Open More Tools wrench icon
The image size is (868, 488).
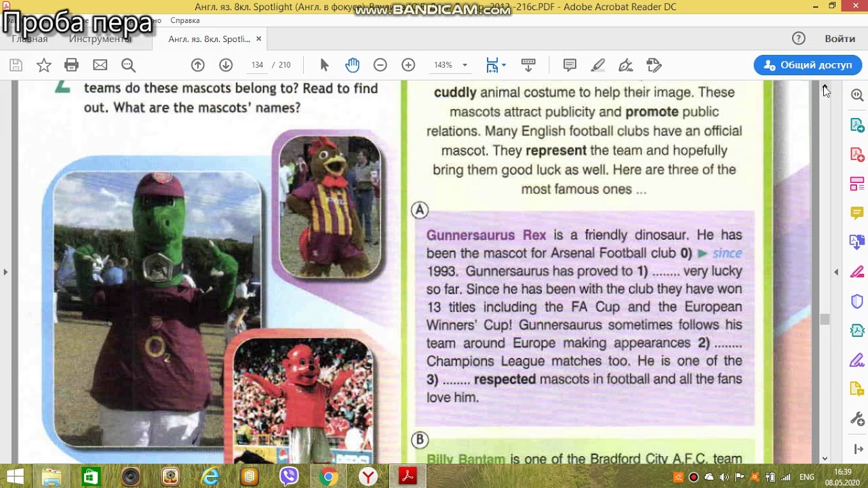[x=857, y=418]
